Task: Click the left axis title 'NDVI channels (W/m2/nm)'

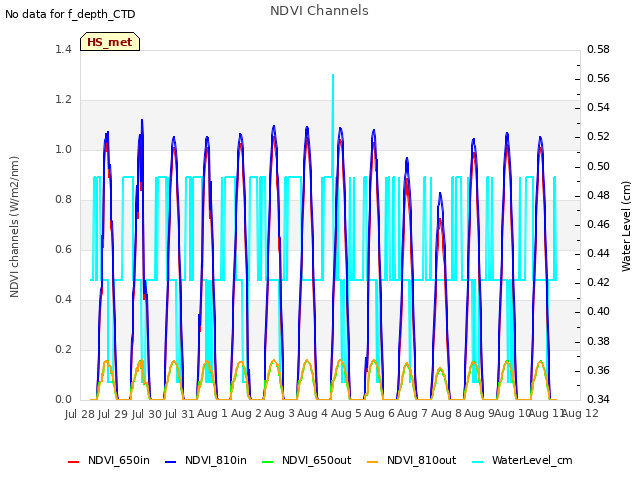Action: pyautogui.click(x=14, y=227)
